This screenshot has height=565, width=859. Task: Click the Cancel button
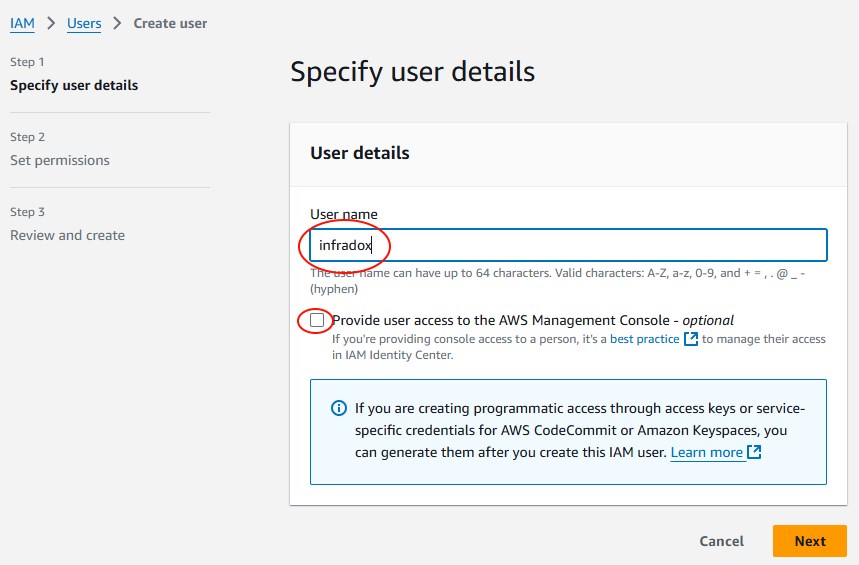(721, 541)
